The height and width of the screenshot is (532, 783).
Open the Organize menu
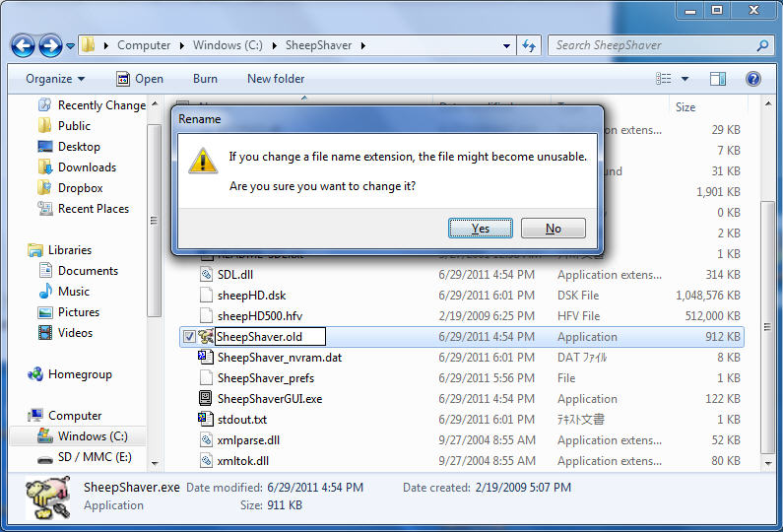(x=55, y=79)
